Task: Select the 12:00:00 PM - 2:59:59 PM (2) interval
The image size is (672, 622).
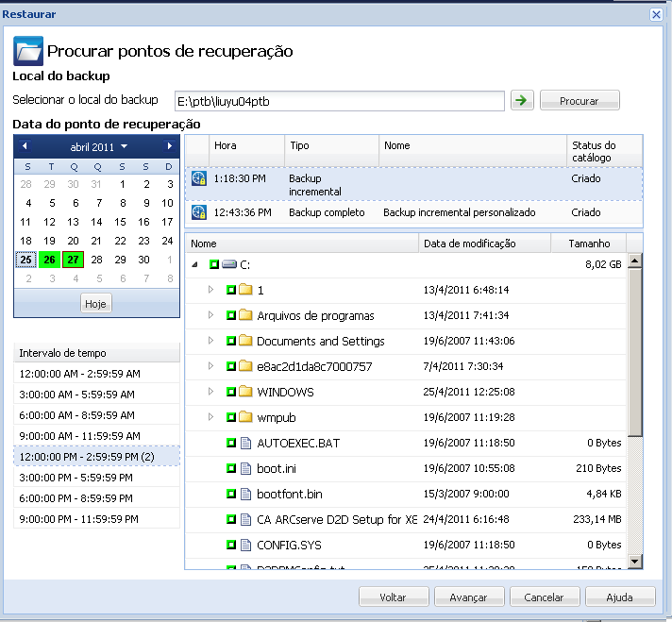Action: point(96,457)
